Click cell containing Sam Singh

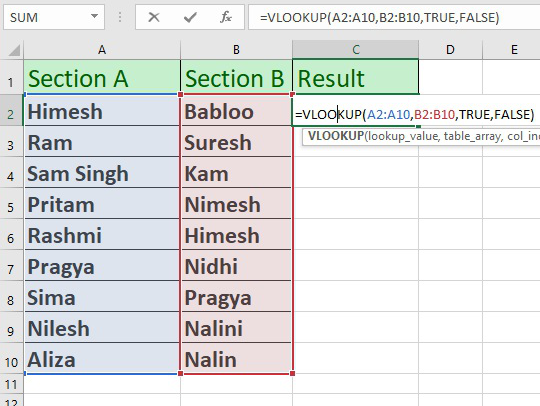(x=102, y=173)
